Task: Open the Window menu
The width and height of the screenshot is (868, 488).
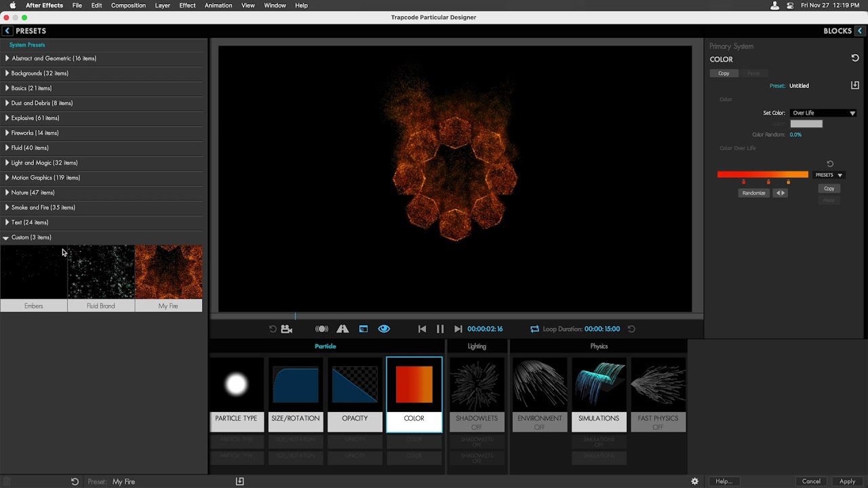Action: (275, 5)
